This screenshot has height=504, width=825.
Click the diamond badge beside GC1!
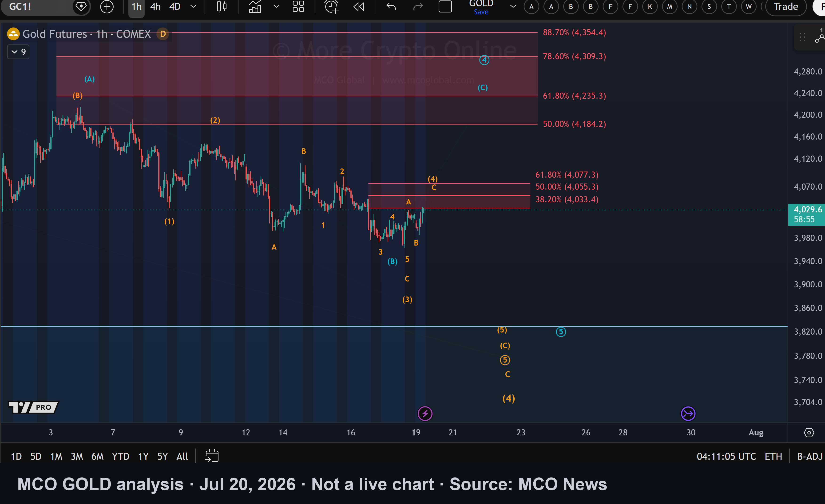click(81, 6)
